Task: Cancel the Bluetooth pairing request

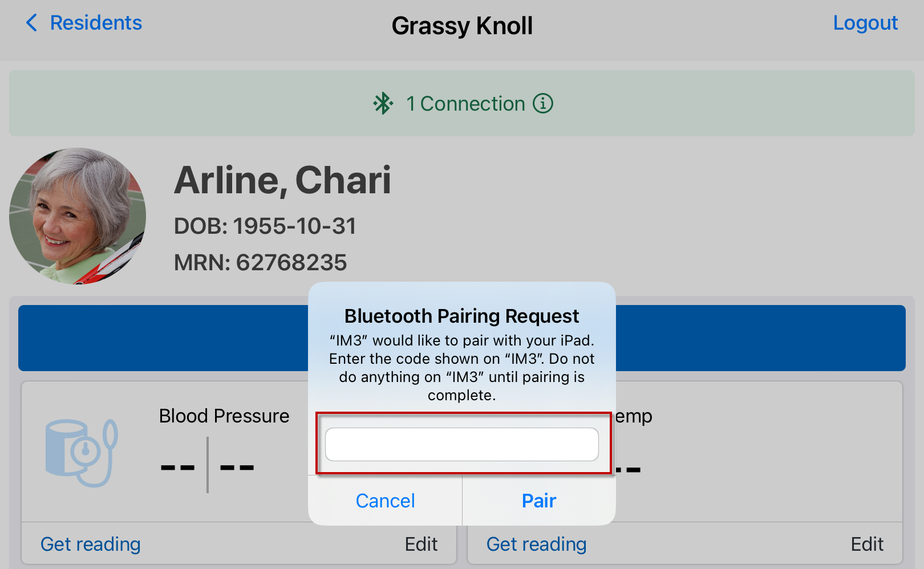Action: [x=385, y=501]
